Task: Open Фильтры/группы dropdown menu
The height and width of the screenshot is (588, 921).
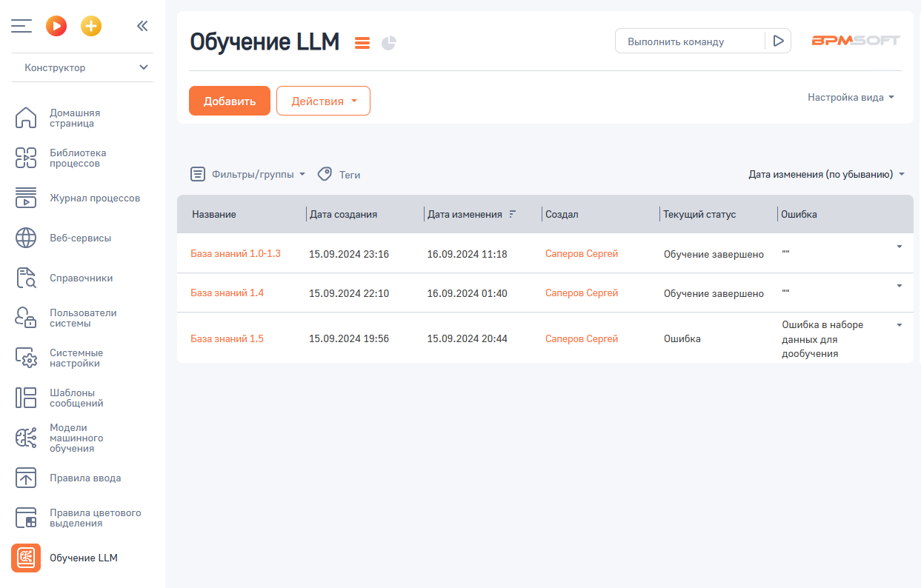Action: 259,175
